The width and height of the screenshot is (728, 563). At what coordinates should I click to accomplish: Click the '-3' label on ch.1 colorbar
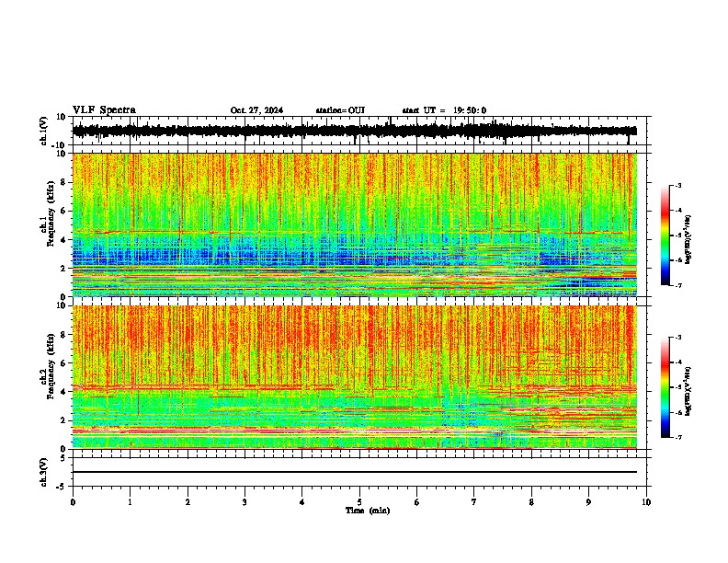677,186
